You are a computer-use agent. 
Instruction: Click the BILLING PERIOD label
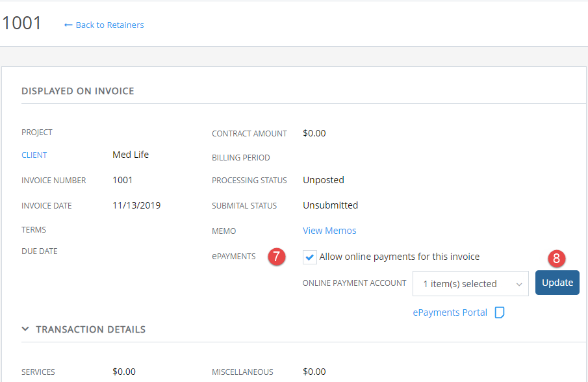click(241, 158)
